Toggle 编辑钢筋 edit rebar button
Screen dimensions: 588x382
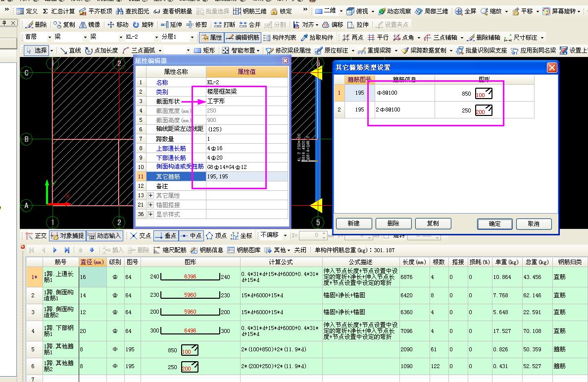coord(243,37)
